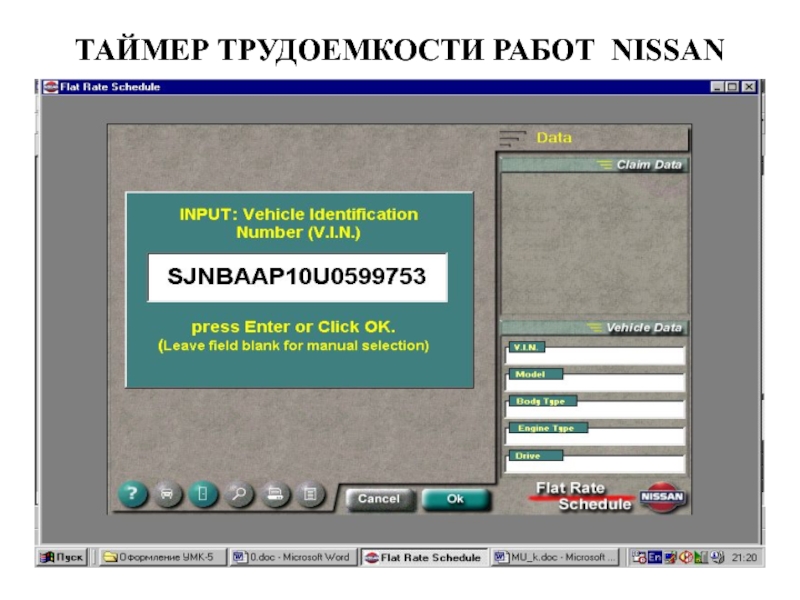
Task: Click the Claim Data panel header
Action: [x=595, y=165]
